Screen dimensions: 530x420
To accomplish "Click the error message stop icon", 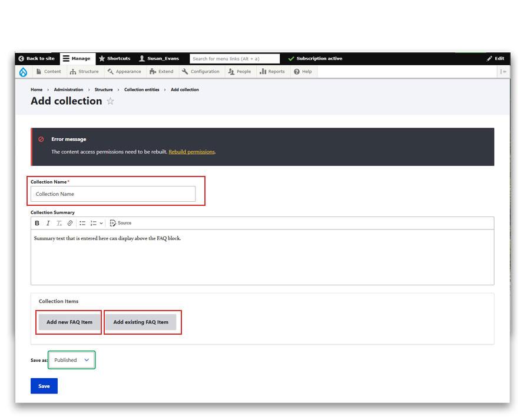I will tap(41, 139).
